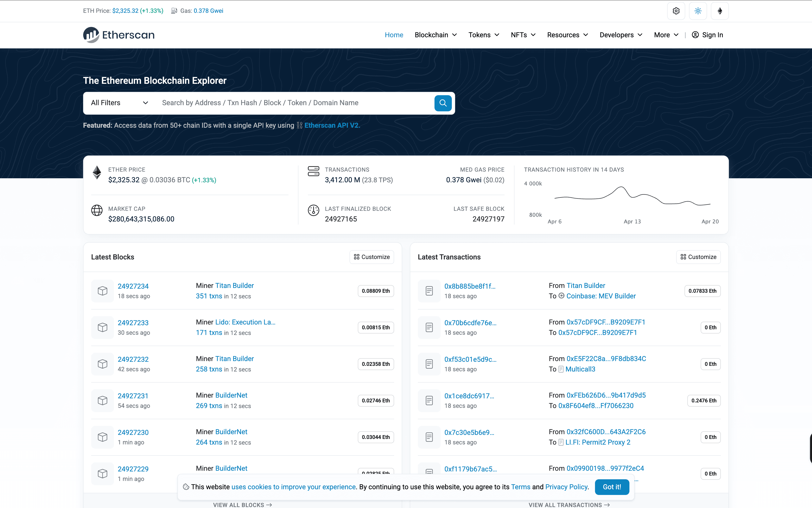Click the blue search magnifier button

(443, 103)
